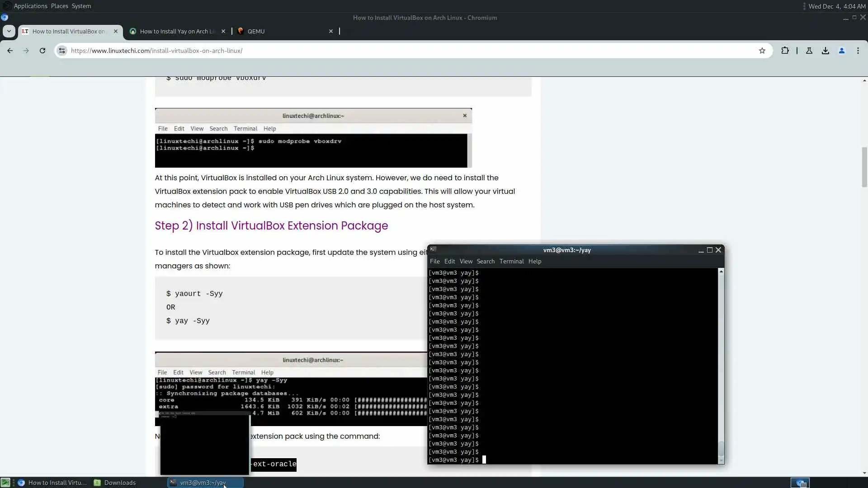Click the back navigation arrow
Screen dimensions: 868x488
click(10, 51)
